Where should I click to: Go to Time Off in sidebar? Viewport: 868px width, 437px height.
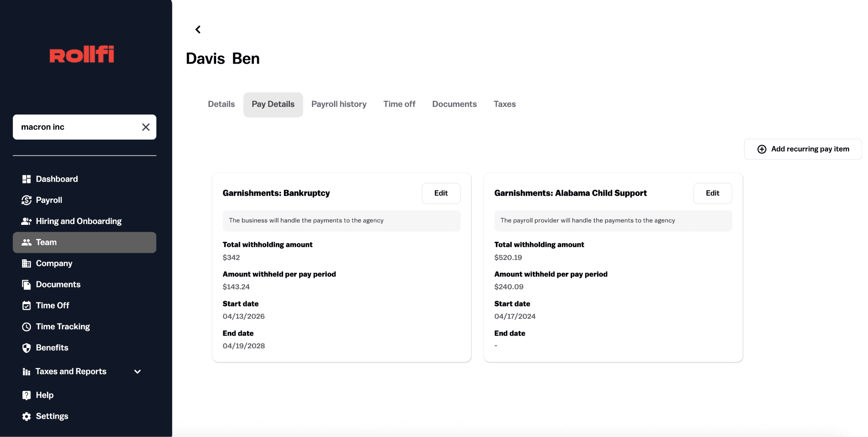coord(84,305)
